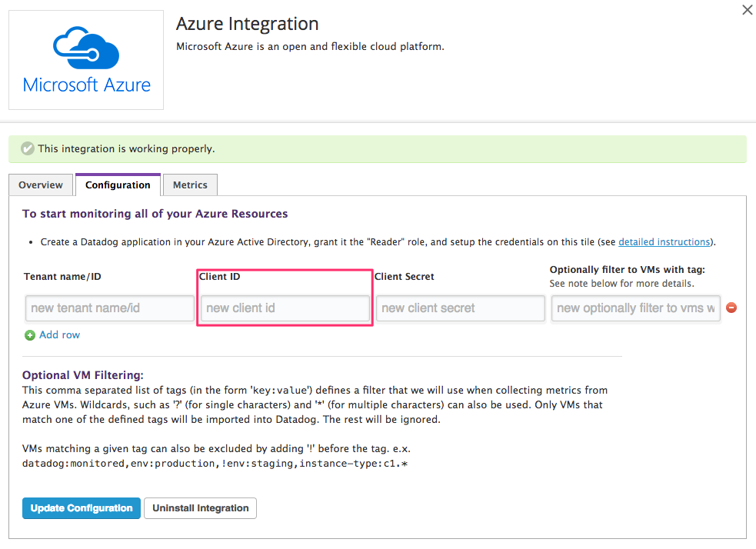Select the Configuration tab
This screenshot has height=549, width=756.
pyautogui.click(x=118, y=185)
